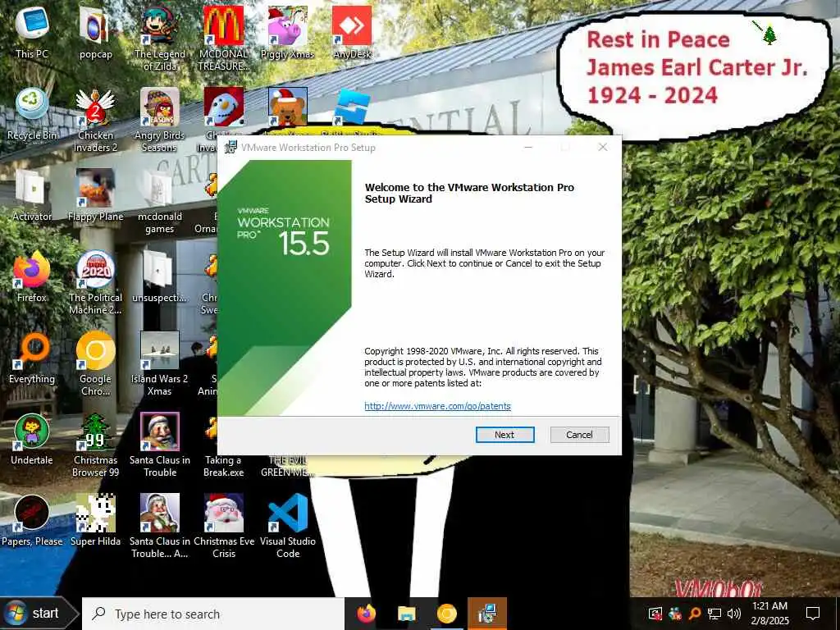Select the popcap desktop icon
Screen dimensions: 840x630
(95, 32)
